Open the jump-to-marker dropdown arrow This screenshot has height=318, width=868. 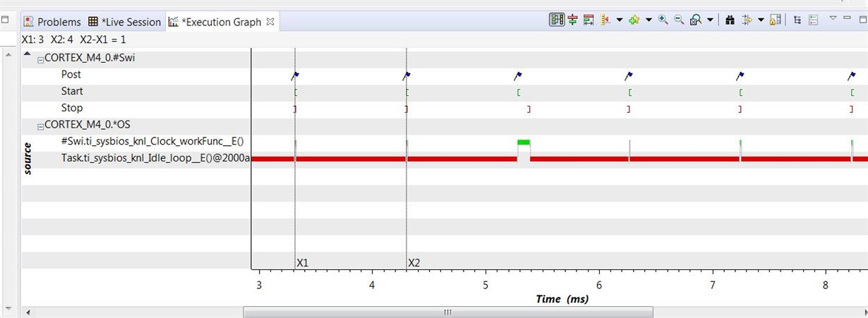point(620,20)
